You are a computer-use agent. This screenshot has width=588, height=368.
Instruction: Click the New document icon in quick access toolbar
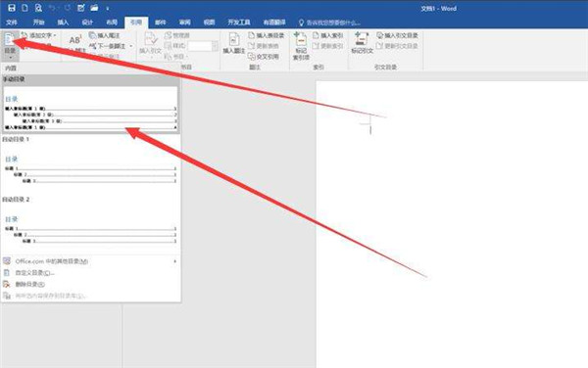pos(24,8)
